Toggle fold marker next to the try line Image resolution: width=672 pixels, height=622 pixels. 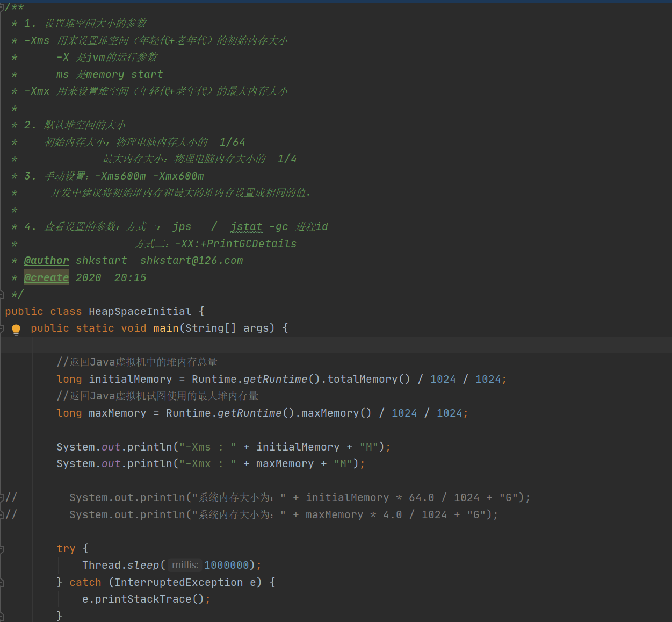[x=2, y=549]
